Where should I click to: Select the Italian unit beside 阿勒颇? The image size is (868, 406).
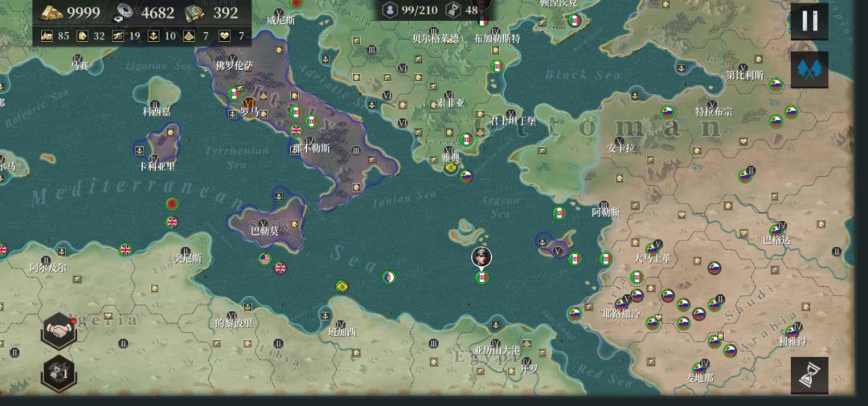559,213
